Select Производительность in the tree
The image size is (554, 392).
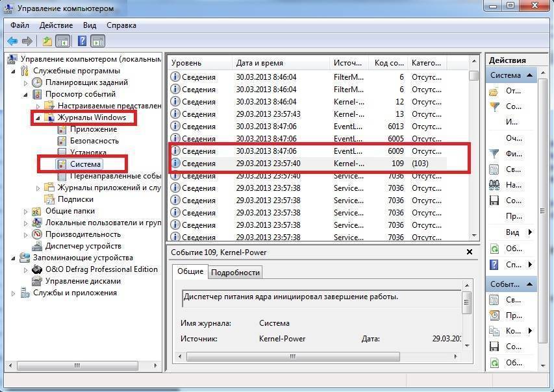click(83, 234)
